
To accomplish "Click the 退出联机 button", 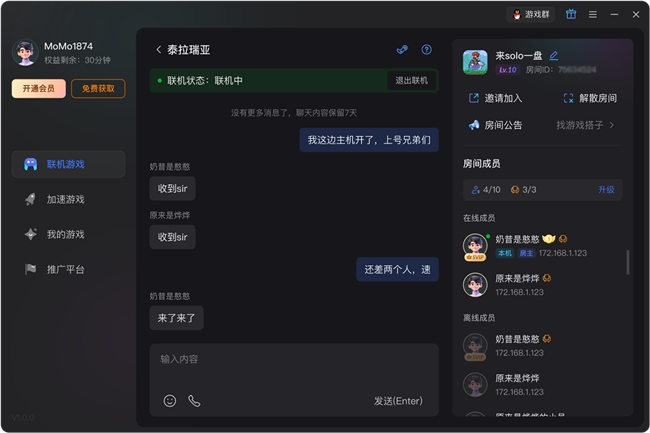I will tap(411, 80).
